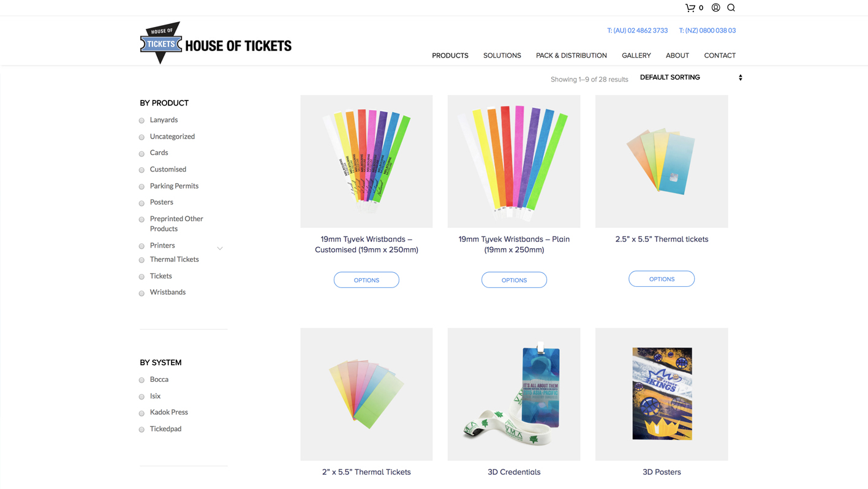This screenshot has height=489, width=868.
Task: Click Options for 2.5" x 5.5" Thermal tickets
Action: 661,279
